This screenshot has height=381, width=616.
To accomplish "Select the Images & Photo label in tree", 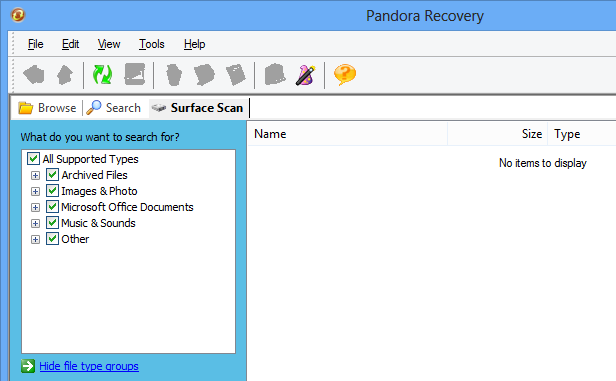I will 99,191.
